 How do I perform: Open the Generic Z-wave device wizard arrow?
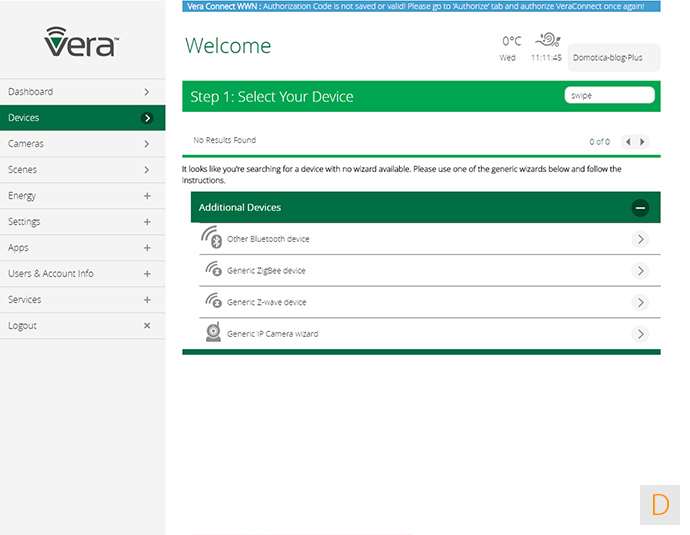pyautogui.click(x=641, y=302)
